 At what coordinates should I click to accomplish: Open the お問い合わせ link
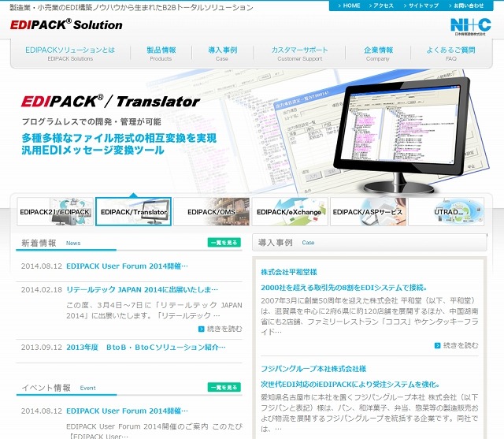[466, 6]
